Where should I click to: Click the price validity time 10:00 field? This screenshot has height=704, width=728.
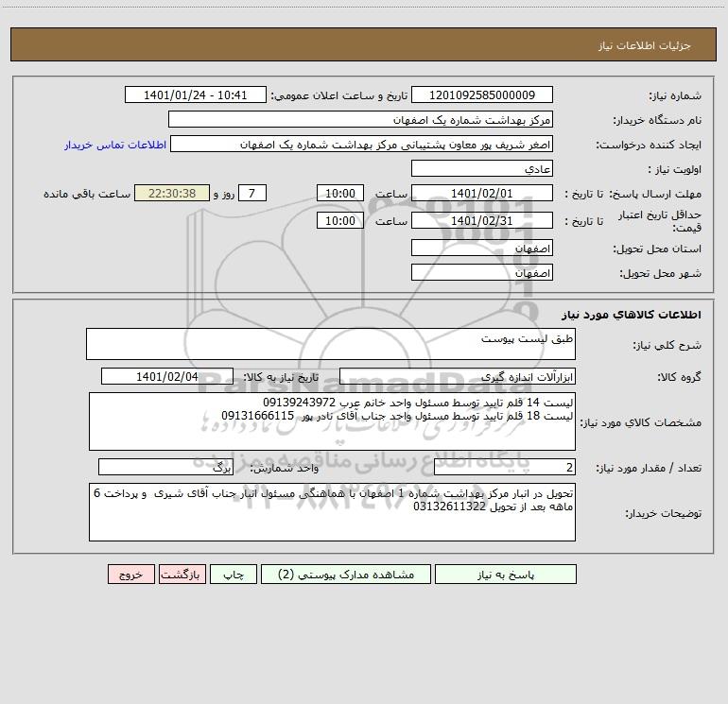click(x=339, y=220)
